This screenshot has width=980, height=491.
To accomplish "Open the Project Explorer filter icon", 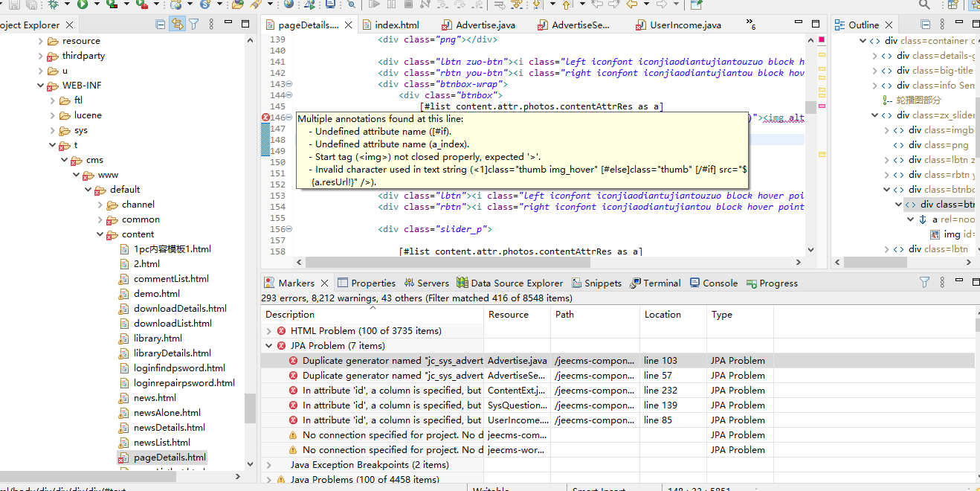I will click(193, 25).
